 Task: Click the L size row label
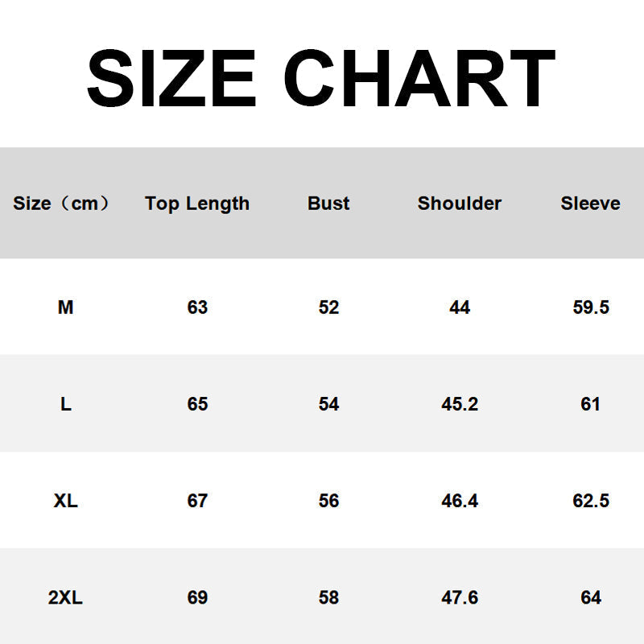pos(66,404)
